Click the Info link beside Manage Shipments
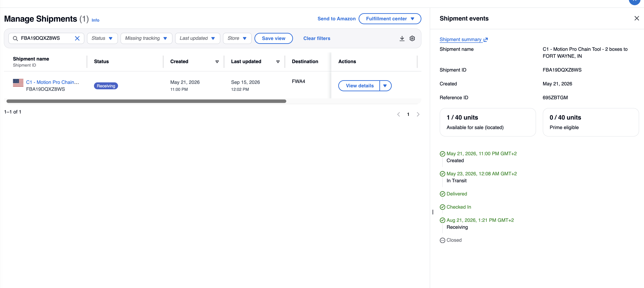 coord(95,20)
